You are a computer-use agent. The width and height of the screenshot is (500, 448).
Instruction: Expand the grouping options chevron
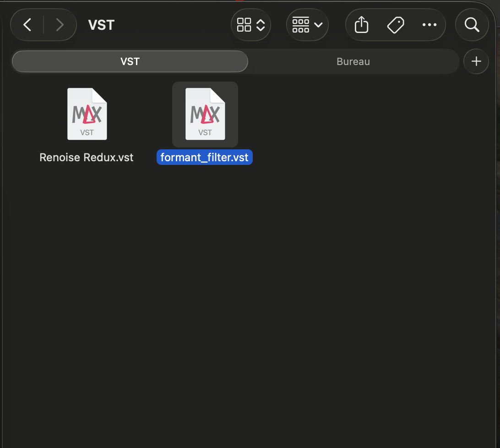click(318, 25)
